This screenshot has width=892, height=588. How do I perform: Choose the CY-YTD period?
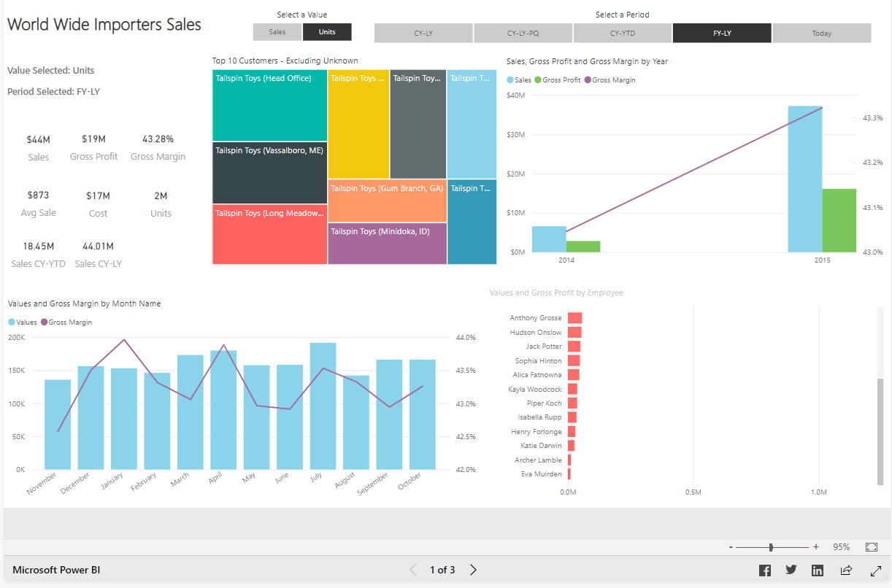(622, 34)
